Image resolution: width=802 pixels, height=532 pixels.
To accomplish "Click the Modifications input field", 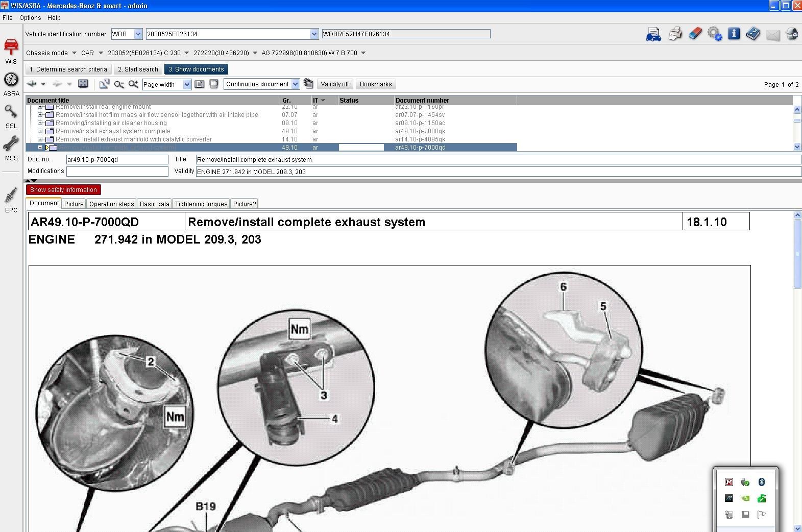I will point(117,172).
